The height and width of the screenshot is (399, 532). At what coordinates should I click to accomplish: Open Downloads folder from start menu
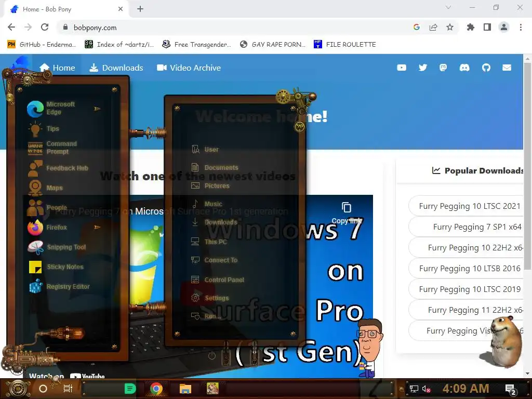(x=215, y=222)
